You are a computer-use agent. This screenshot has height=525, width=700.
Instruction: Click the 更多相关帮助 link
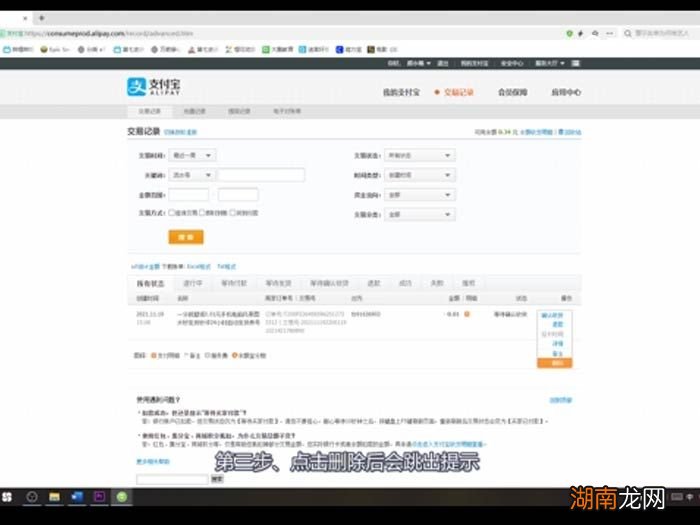tap(153, 462)
